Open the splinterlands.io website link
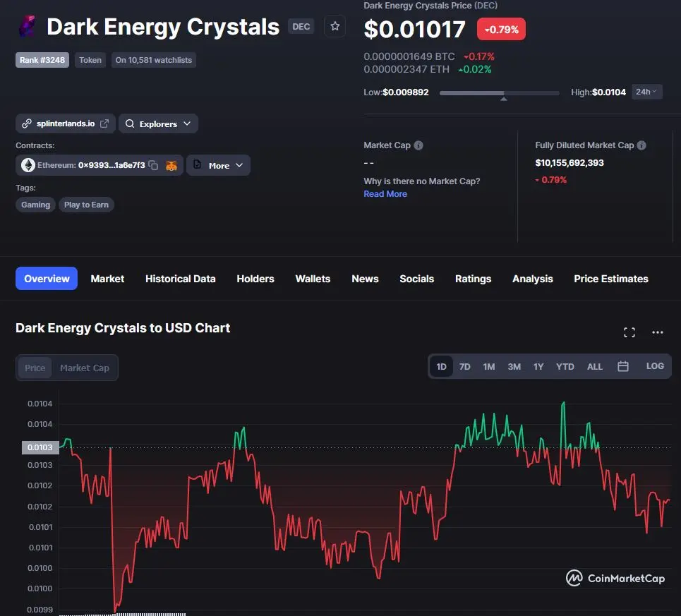This screenshot has width=681, height=616. point(66,123)
